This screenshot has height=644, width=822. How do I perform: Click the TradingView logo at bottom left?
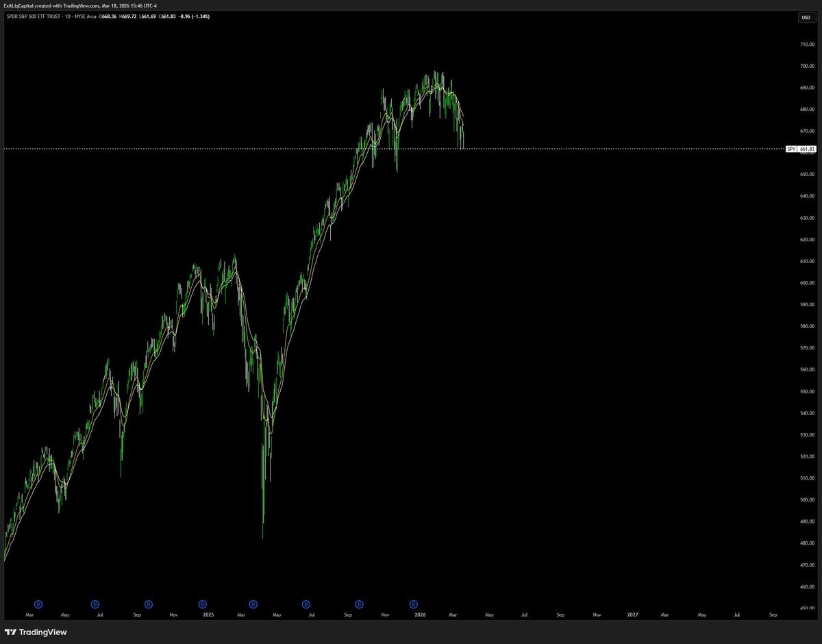tap(36, 632)
